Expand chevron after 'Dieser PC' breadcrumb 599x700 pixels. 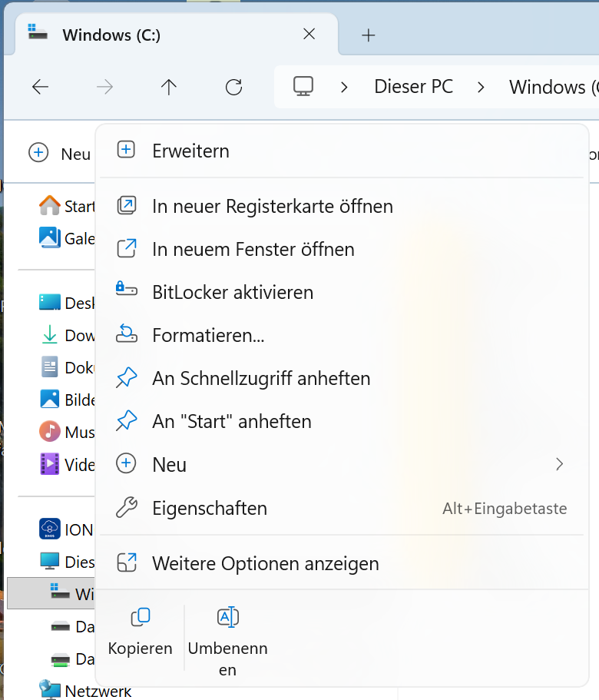(x=481, y=87)
